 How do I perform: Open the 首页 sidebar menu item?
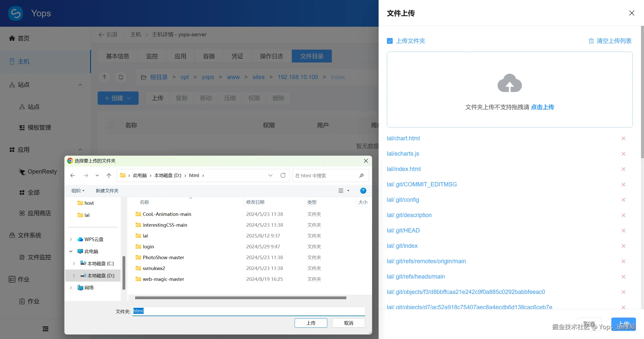point(23,38)
